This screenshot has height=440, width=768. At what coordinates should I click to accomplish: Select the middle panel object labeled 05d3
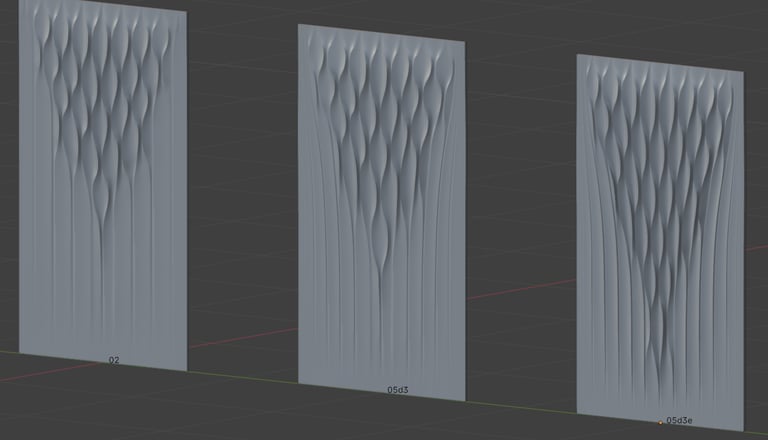pos(382,211)
